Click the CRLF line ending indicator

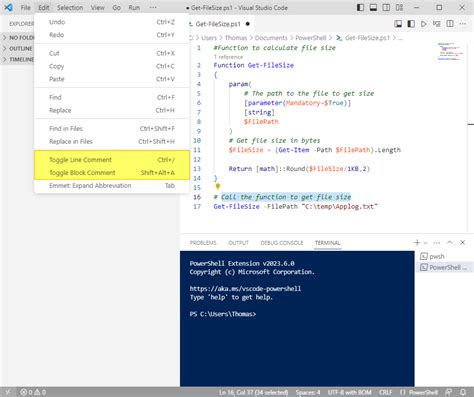pyautogui.click(x=385, y=392)
